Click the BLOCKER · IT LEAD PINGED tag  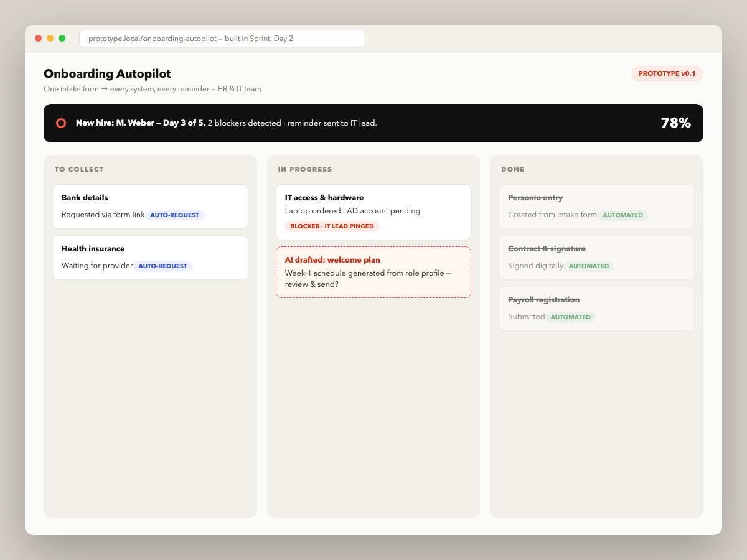pos(332,226)
